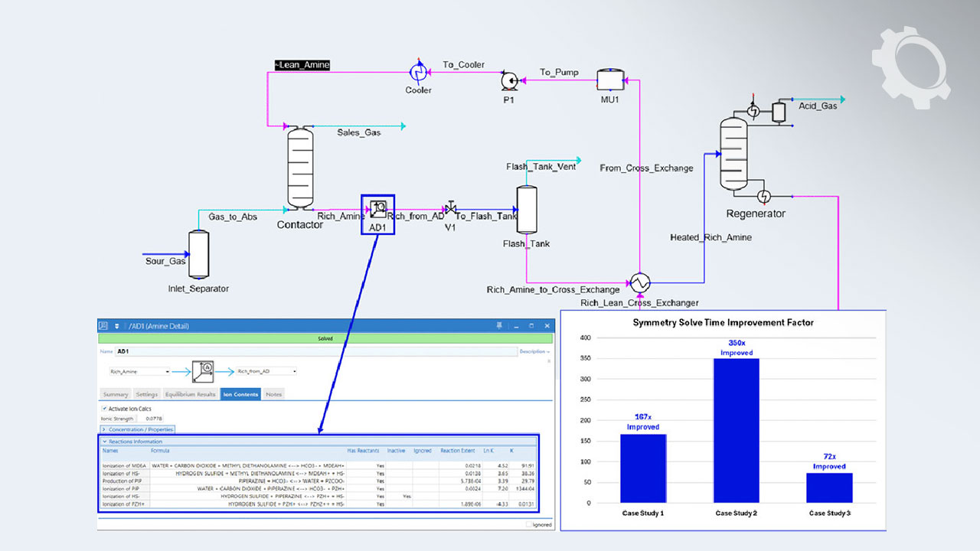This screenshot has width=980, height=551.
Task: Open the Settings tab
Action: click(146, 394)
